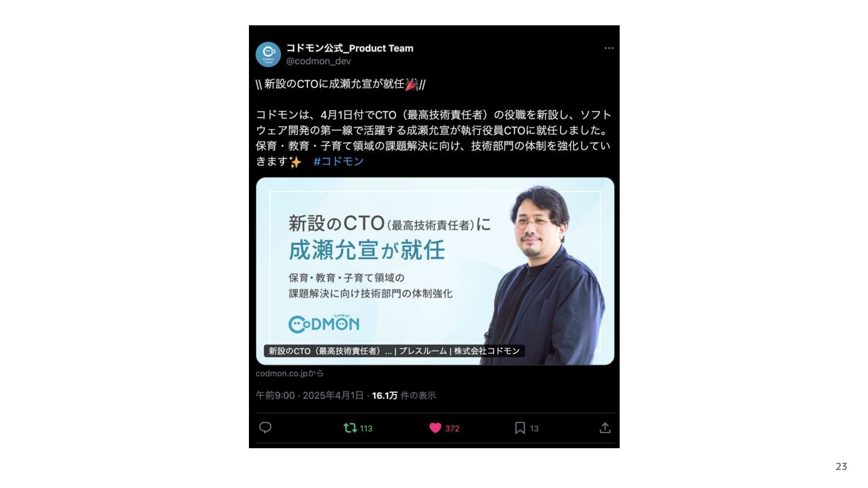Click the @codmon_dev handle
The width and height of the screenshot is (868, 488).
(318, 61)
